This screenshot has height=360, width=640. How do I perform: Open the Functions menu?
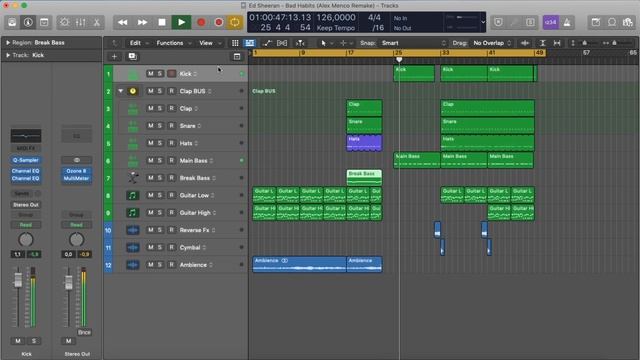pyautogui.click(x=174, y=43)
